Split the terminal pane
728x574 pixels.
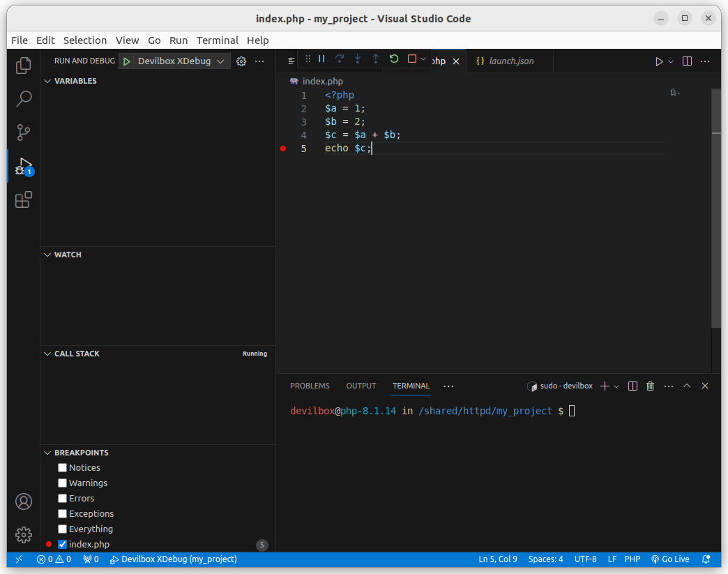pyautogui.click(x=632, y=386)
